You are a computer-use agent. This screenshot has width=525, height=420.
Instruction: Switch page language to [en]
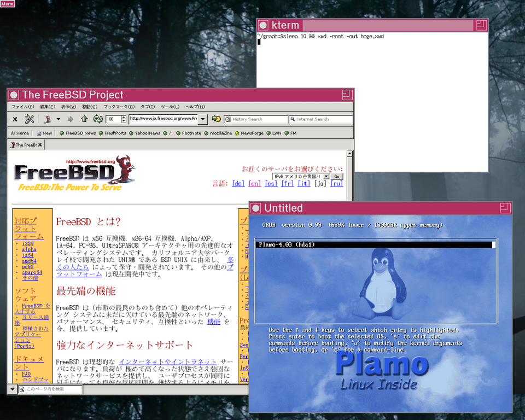pyautogui.click(x=254, y=184)
